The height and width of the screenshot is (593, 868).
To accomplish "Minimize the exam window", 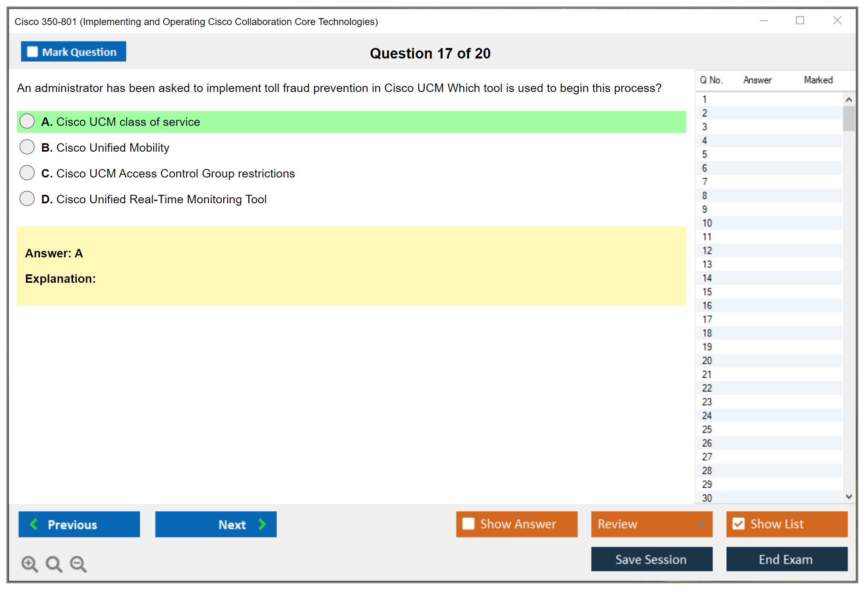I will (763, 21).
